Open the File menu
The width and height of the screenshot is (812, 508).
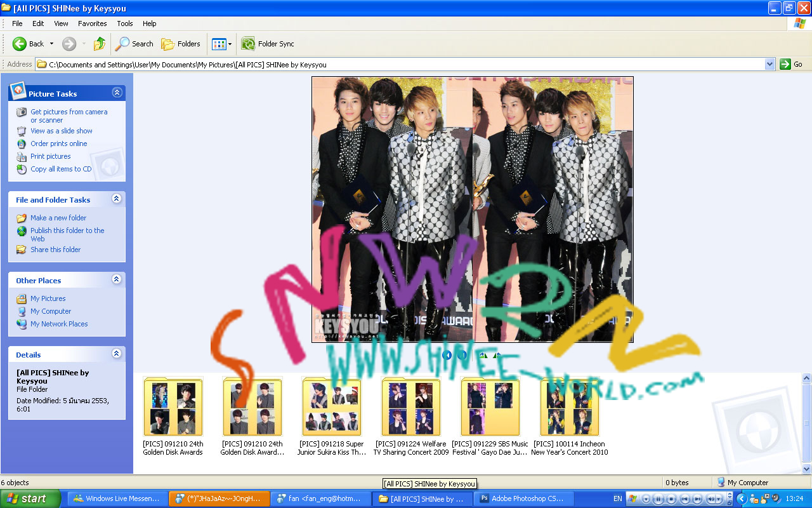point(17,23)
